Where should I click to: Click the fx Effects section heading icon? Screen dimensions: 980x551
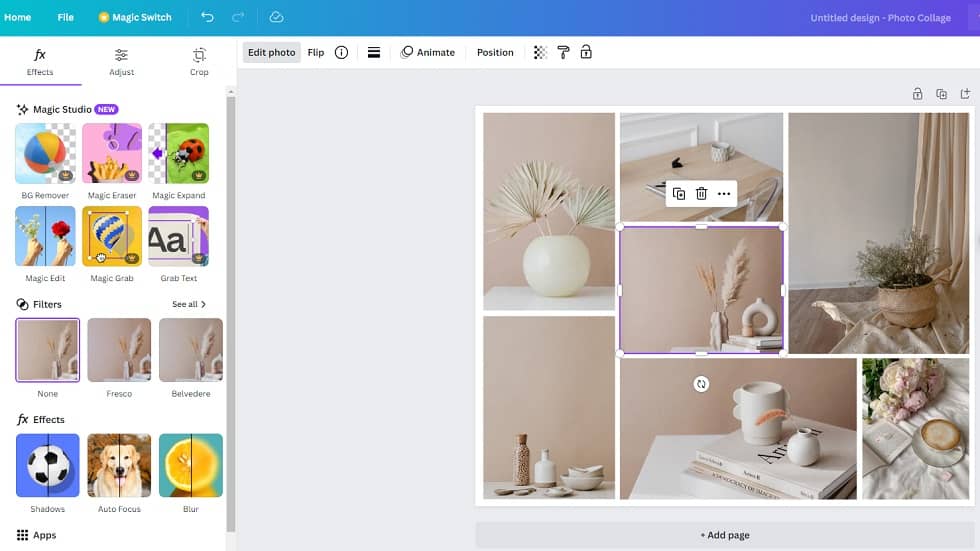click(x=22, y=419)
